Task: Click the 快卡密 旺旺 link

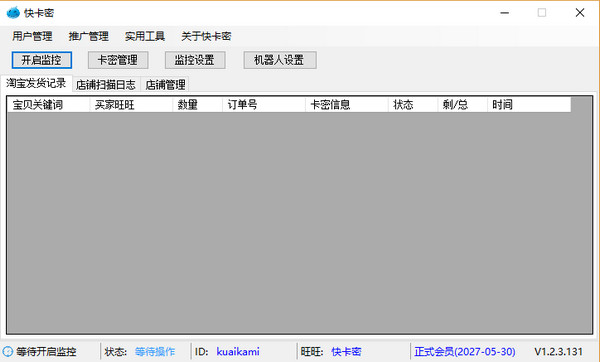Action: click(346, 351)
